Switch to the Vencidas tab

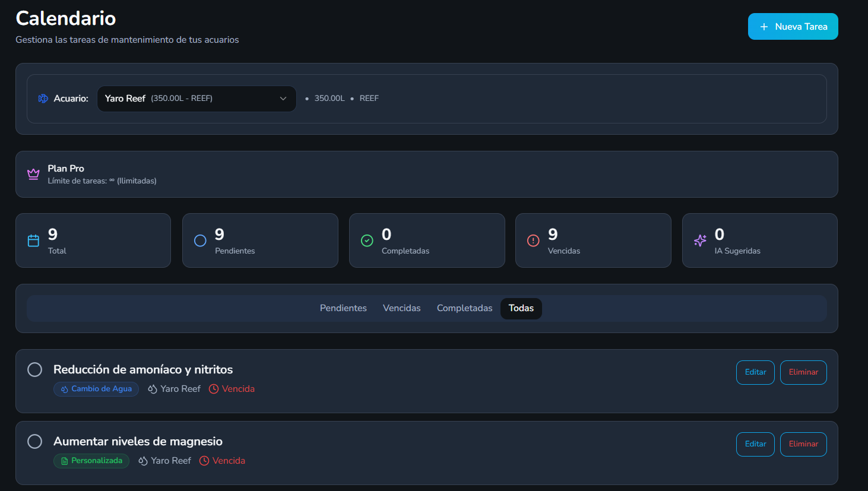point(402,308)
